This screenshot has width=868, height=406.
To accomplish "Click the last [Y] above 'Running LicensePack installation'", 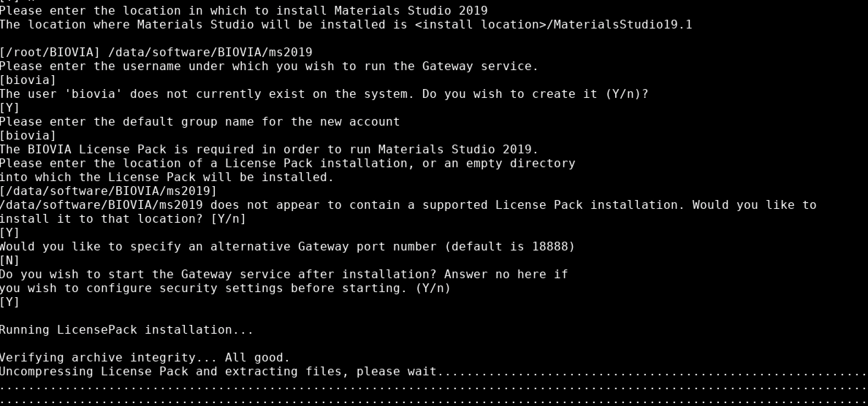I will coord(10,302).
